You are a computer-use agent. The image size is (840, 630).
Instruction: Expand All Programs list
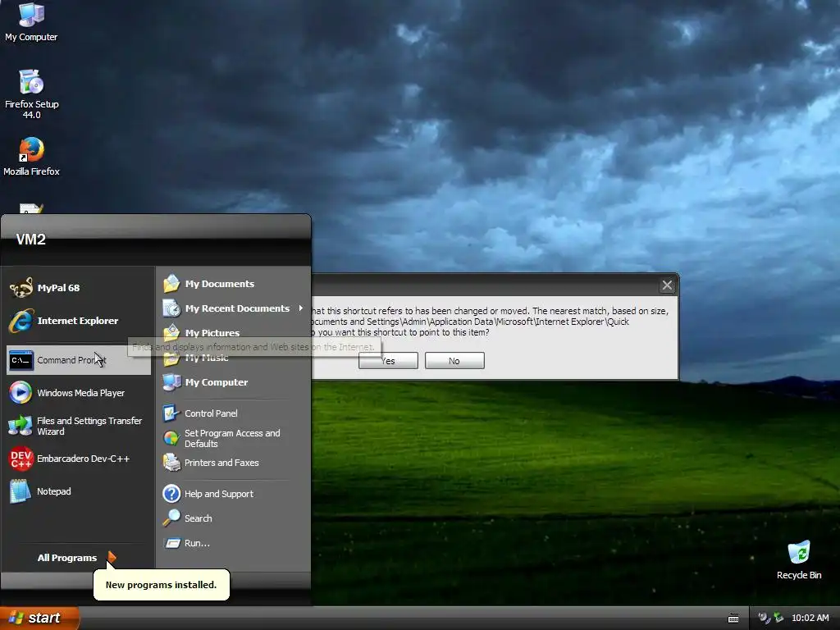[76, 558]
